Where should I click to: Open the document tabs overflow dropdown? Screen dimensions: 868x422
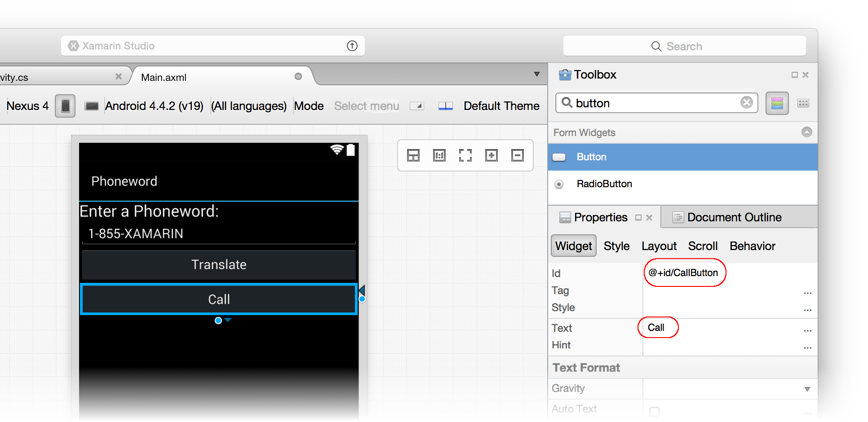(x=536, y=74)
